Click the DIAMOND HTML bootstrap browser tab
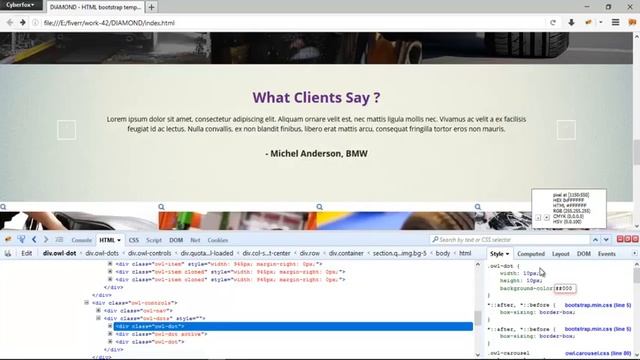Viewport: 640px width, 360px height. click(x=95, y=7)
